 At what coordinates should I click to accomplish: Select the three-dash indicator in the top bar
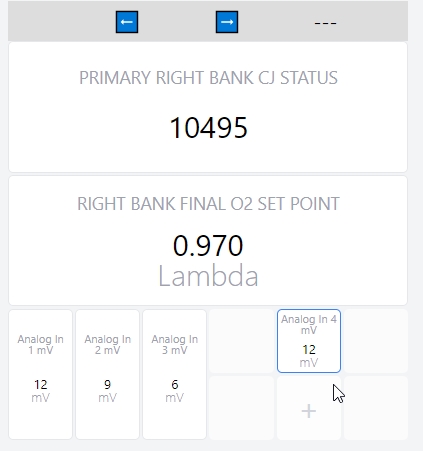(325, 23)
